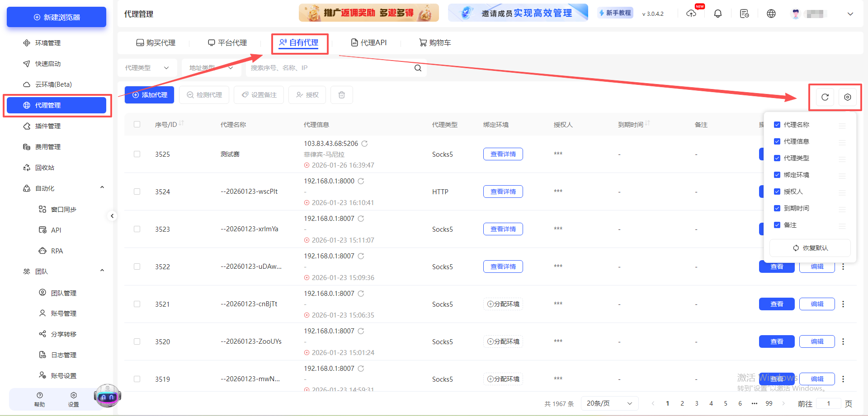Image resolution: width=868 pixels, height=416 pixels.
Task: Select the checkbox for row 3525
Action: click(137, 154)
